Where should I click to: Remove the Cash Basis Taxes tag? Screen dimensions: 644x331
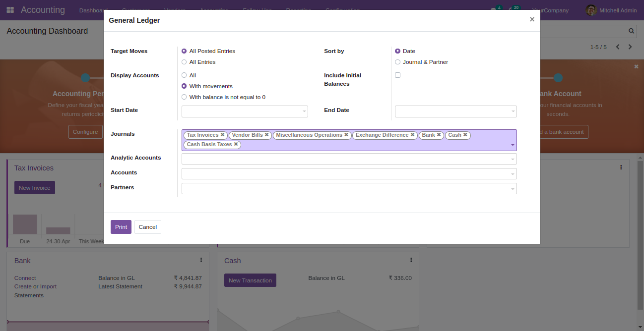click(x=236, y=145)
